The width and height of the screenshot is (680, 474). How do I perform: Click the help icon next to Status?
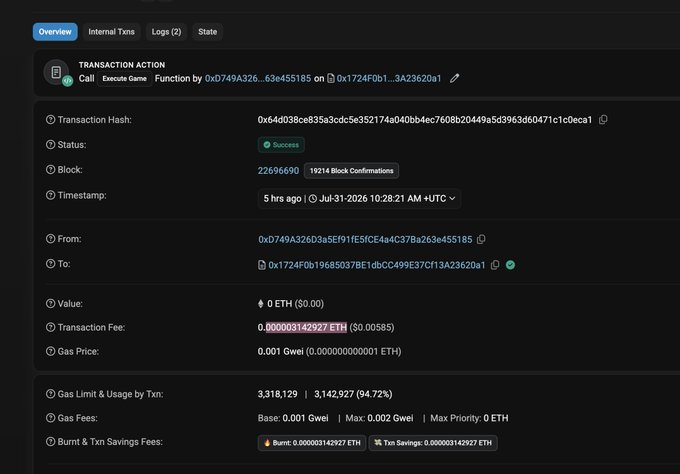click(50, 145)
